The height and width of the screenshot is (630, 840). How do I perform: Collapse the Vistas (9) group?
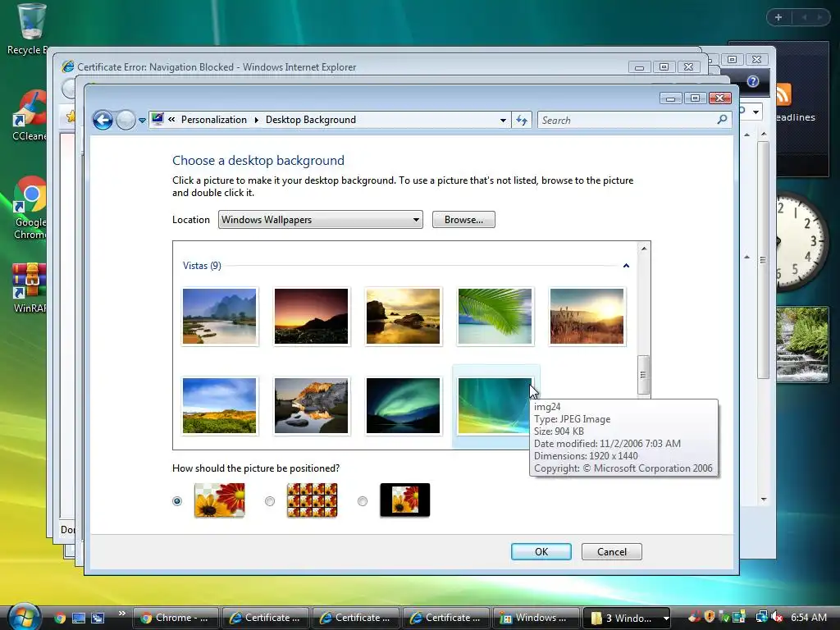coord(626,266)
